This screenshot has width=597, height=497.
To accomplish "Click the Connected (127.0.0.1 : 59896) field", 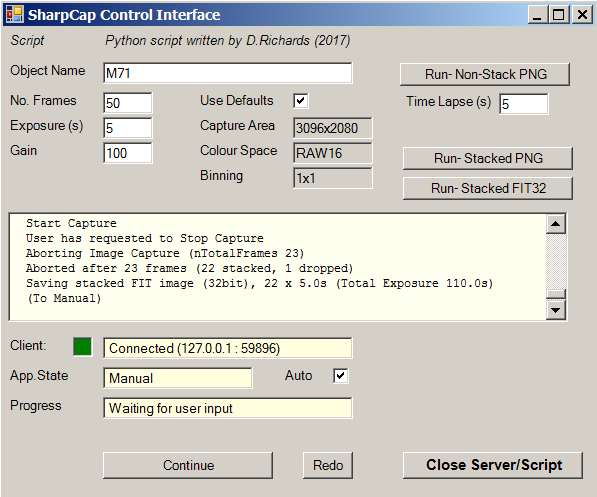I will coord(228,348).
